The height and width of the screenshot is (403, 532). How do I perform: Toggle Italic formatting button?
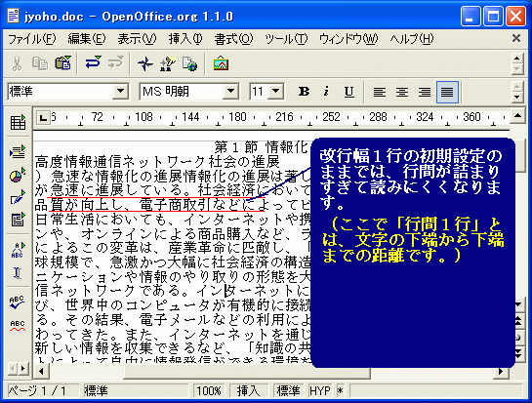point(326,92)
